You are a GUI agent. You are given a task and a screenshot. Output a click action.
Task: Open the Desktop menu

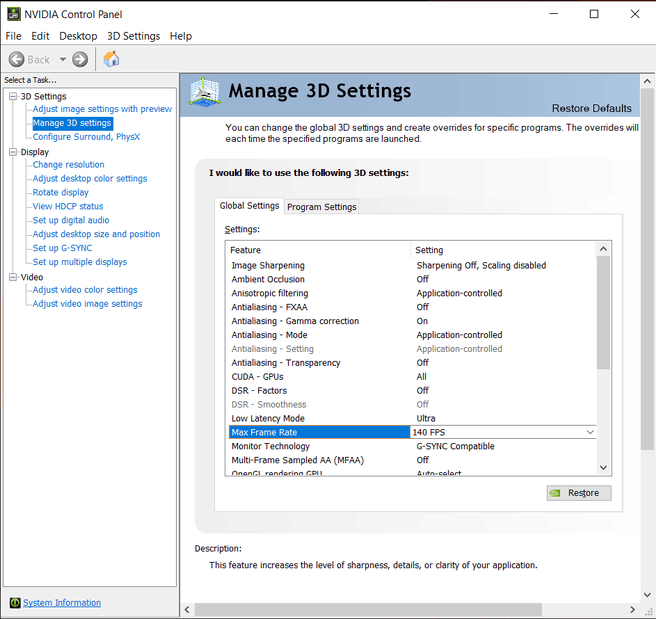(x=78, y=36)
